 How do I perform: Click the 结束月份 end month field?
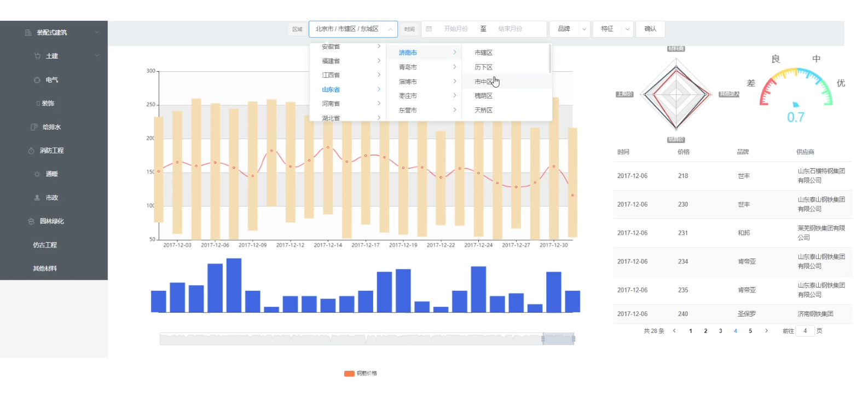click(510, 29)
